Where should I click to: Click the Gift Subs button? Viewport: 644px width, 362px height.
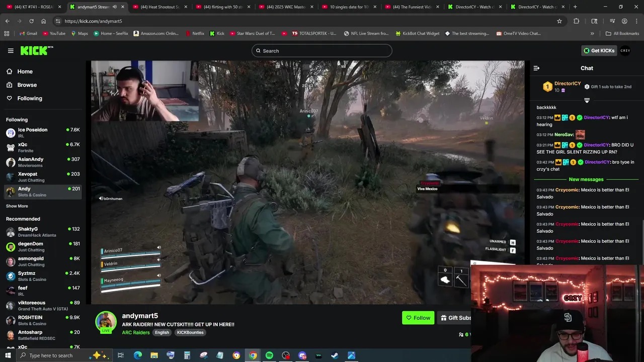[x=455, y=318]
